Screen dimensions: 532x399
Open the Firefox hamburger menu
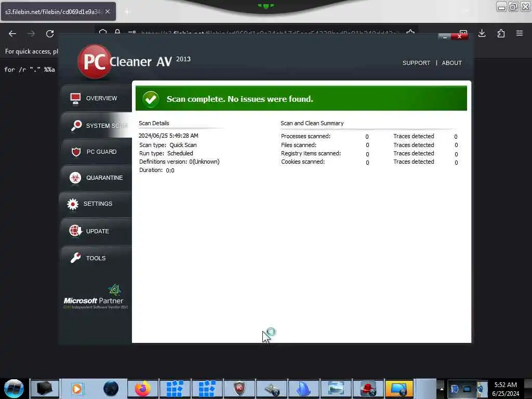coord(520,33)
